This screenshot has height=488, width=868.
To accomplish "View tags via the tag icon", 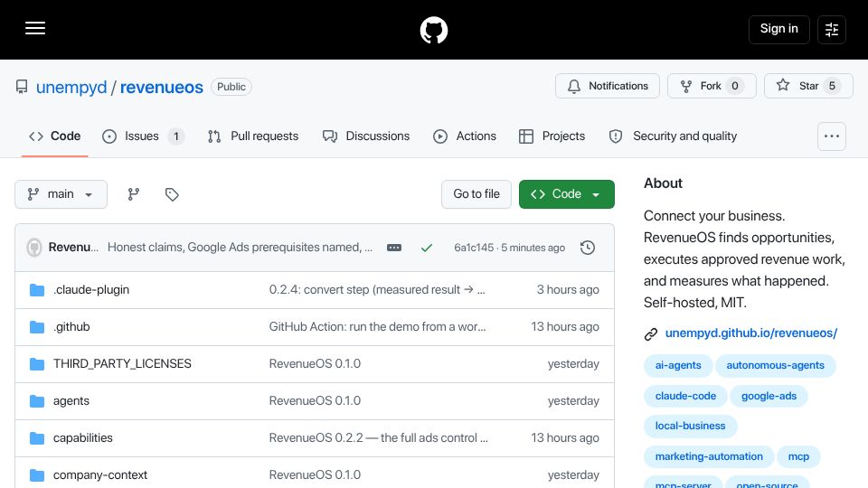I will 172,194.
